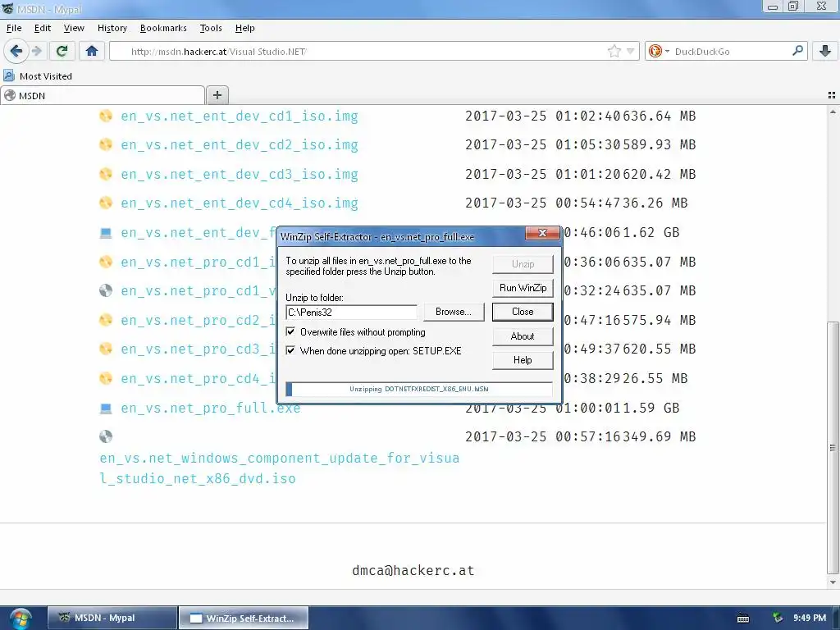Screen dimensions: 840x630
Task: Open the File menu
Action: 14,28
